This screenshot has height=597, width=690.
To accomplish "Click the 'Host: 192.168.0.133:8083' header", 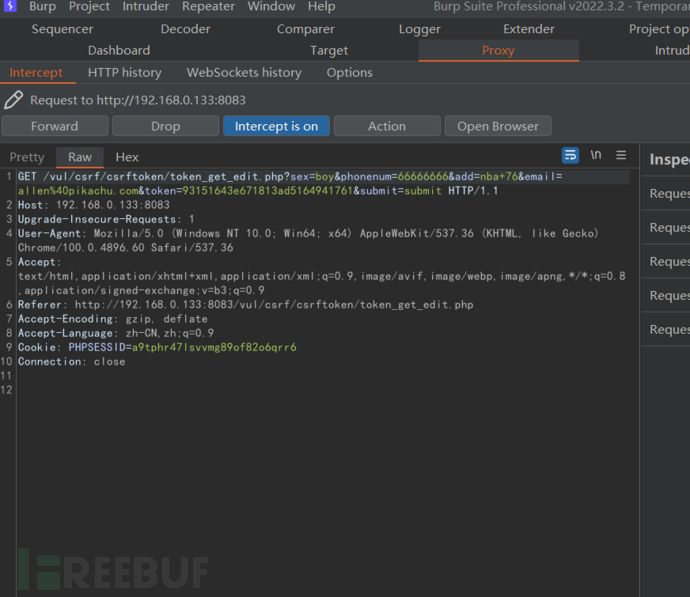I will coord(94,205).
